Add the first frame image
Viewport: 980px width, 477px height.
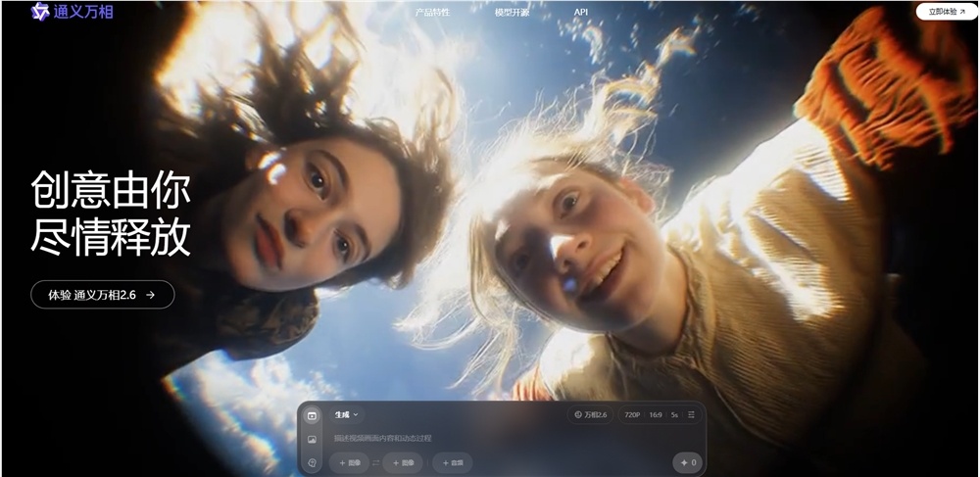point(349,462)
